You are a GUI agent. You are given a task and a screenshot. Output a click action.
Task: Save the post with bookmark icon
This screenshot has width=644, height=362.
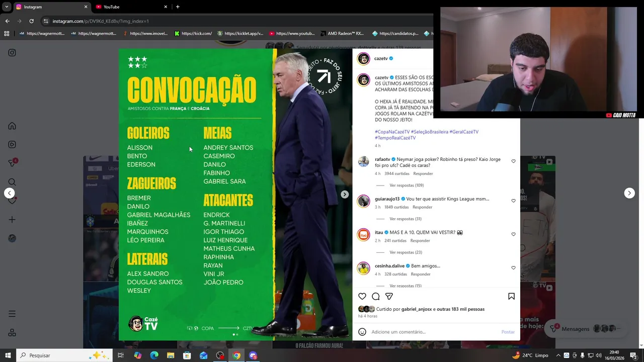511,296
